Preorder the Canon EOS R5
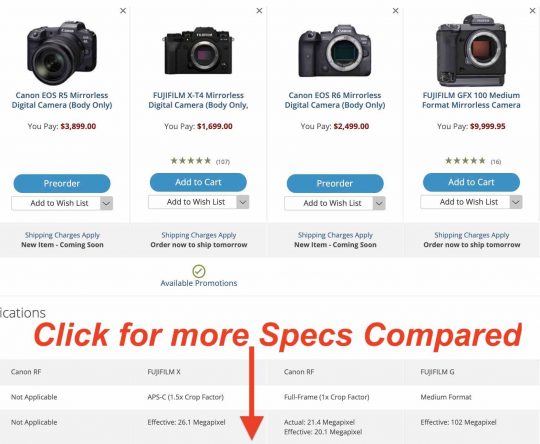Image resolution: width=540 pixels, height=444 pixels. [x=62, y=183]
